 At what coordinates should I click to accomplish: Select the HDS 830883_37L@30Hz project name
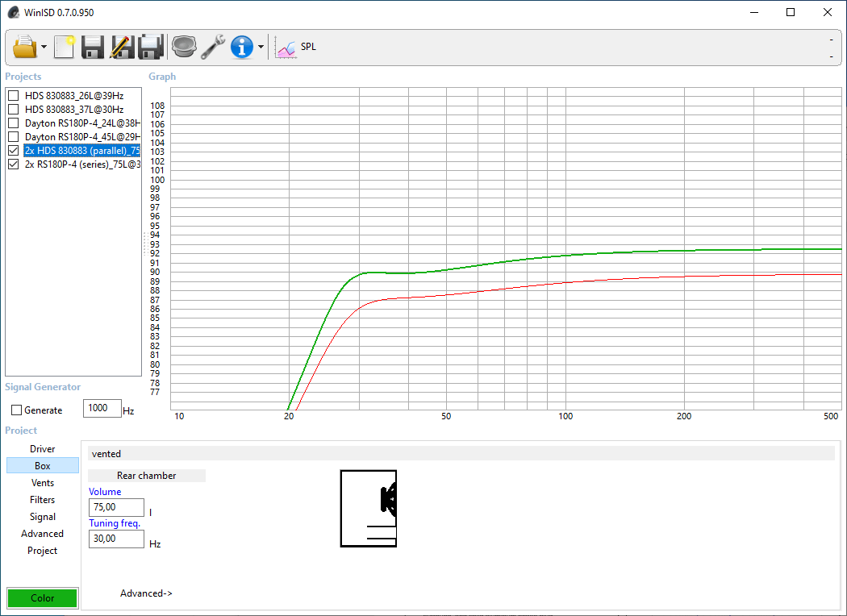[x=74, y=110]
